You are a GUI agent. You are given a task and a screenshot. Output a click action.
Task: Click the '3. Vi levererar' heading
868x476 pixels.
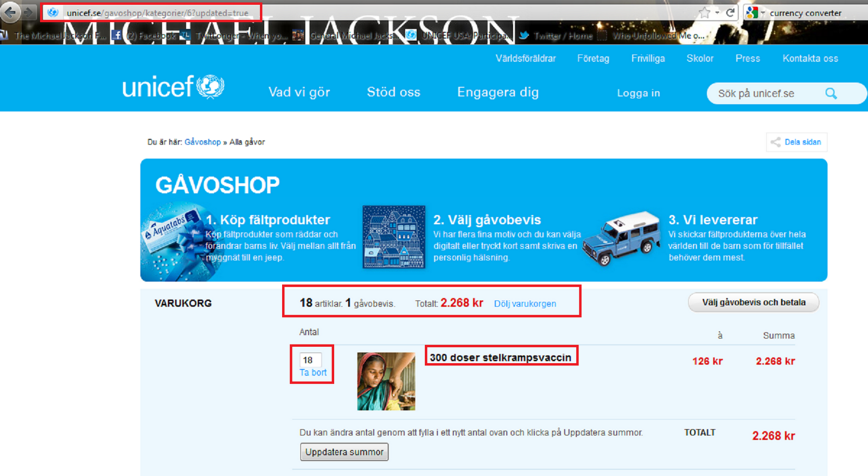[x=713, y=220]
